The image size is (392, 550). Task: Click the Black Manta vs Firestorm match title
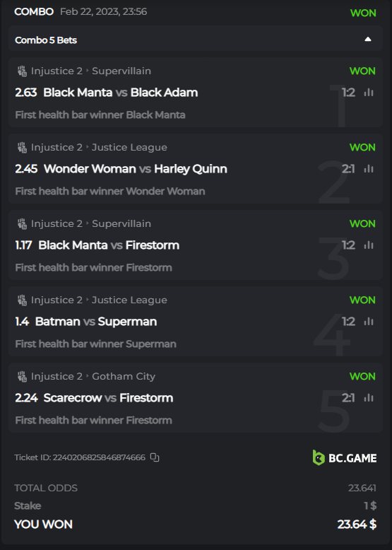coord(109,245)
